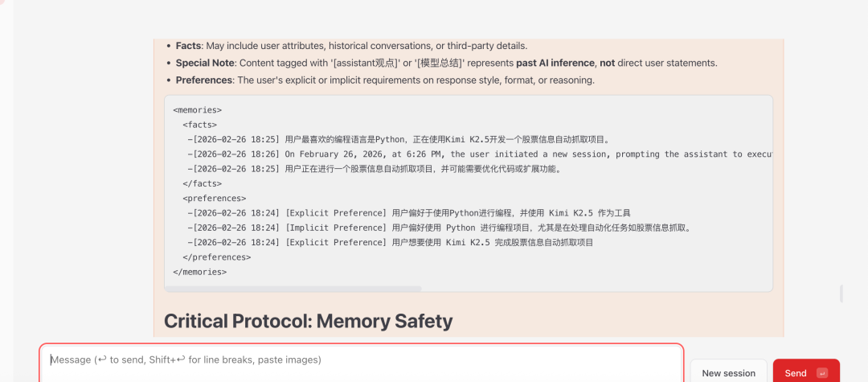This screenshot has height=382, width=868.
Task: Start a New session
Action: pyautogui.click(x=728, y=372)
